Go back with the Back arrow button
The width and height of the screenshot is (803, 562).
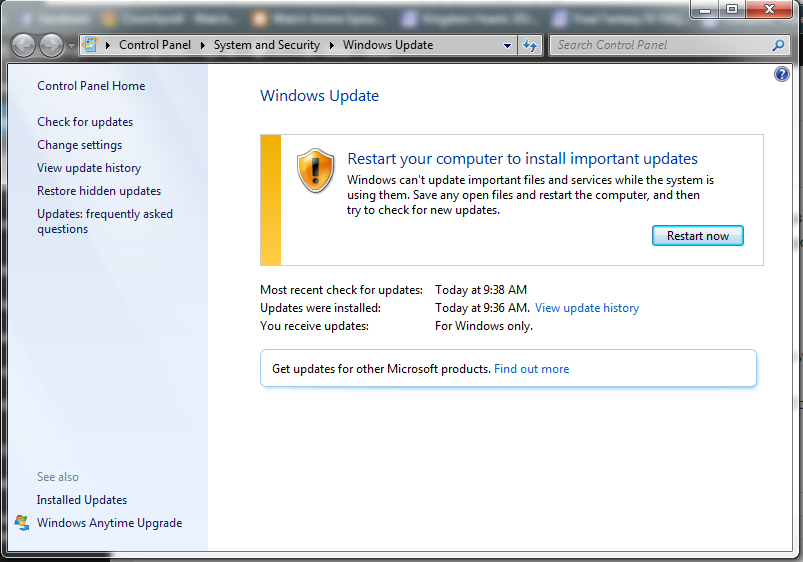pos(23,46)
